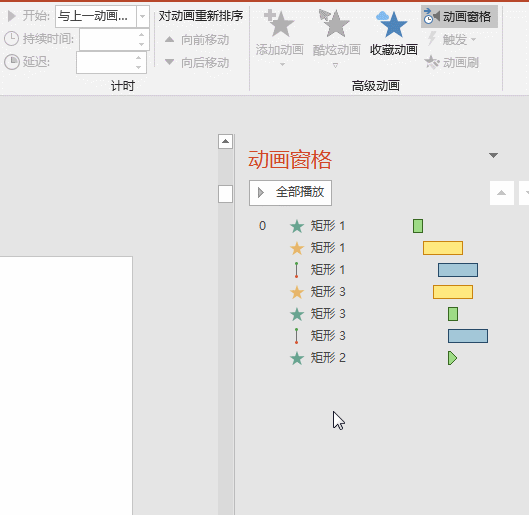Screen dimensions: 529x515
Task: Click the sequence number 0 beside 矩形 1
Action: [x=262, y=226]
